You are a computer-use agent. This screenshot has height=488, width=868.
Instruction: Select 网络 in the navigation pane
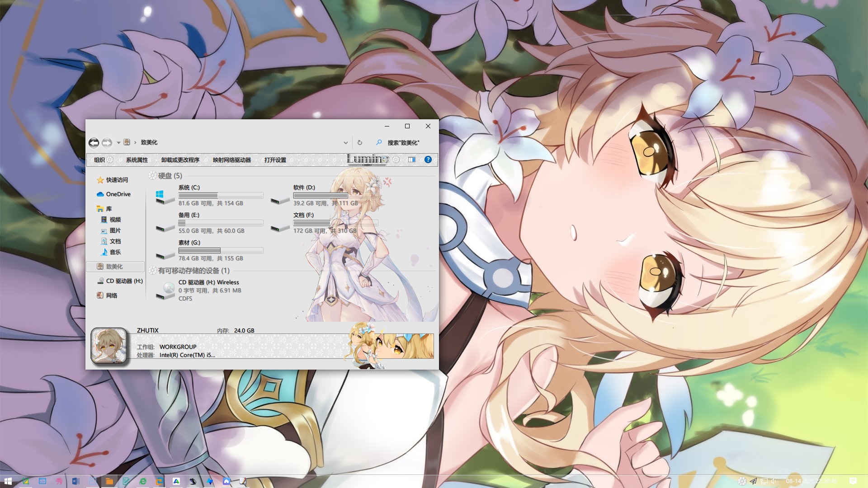click(107, 296)
